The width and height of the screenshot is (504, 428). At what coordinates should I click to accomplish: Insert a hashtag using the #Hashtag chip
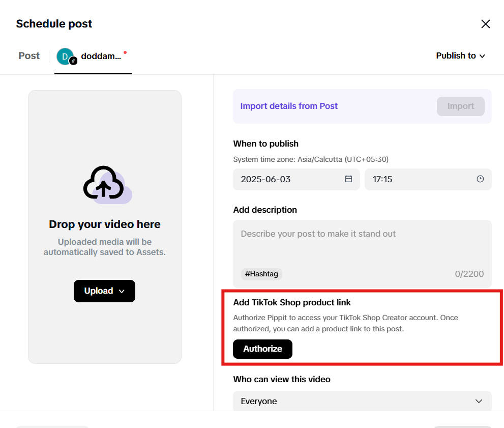[261, 274]
